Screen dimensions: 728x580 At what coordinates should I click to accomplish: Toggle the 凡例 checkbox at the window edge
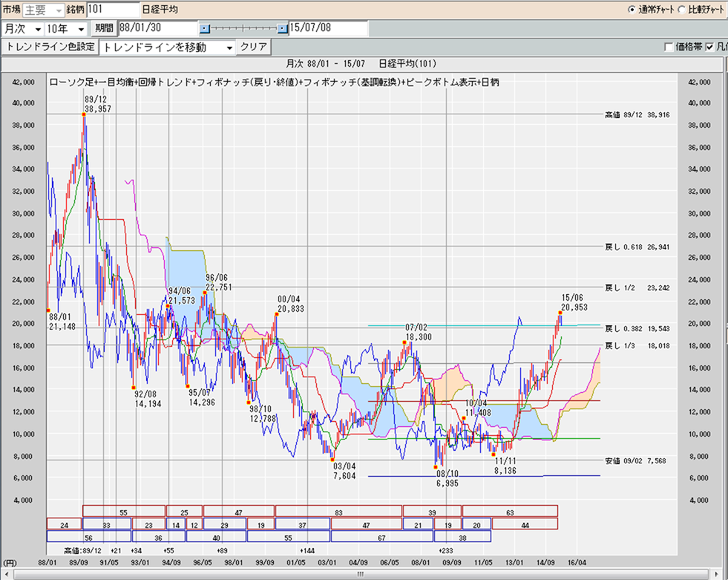[x=709, y=47]
